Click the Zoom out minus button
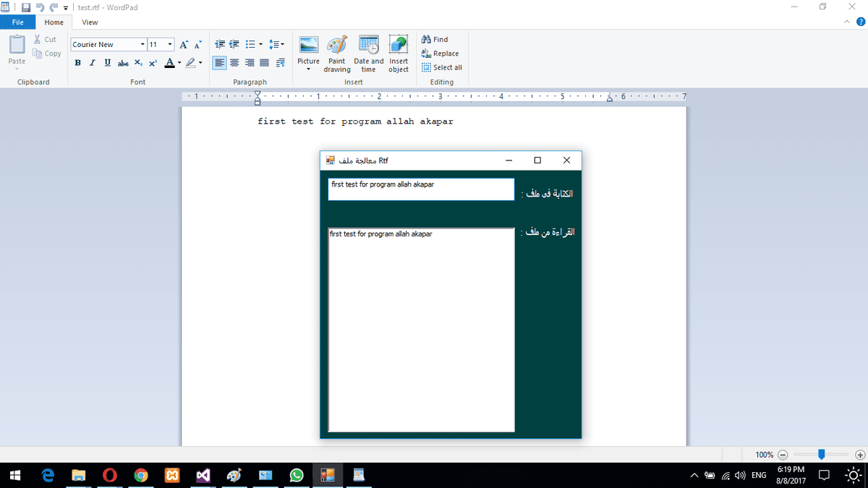The height and width of the screenshot is (488, 868). 783,455
